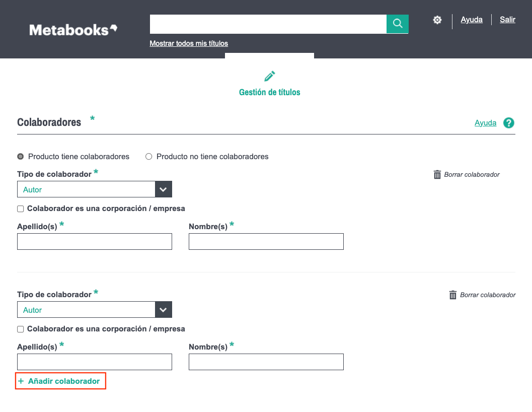
Task: Click trash icon for first collaborator
Action: [x=437, y=175]
